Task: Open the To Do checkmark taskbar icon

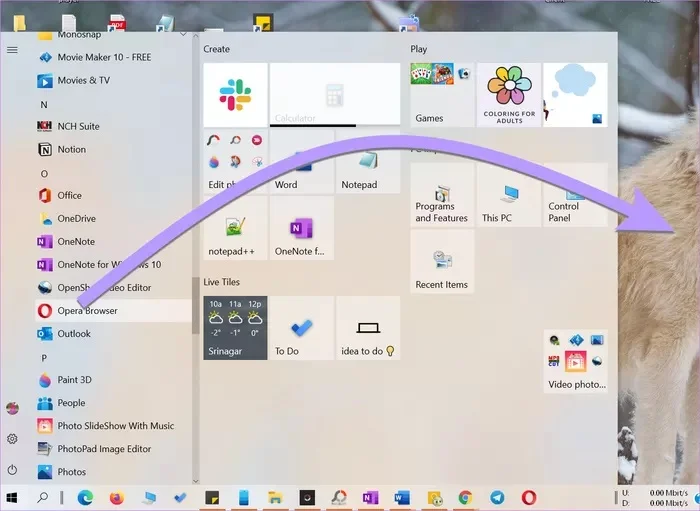Action: [180, 497]
